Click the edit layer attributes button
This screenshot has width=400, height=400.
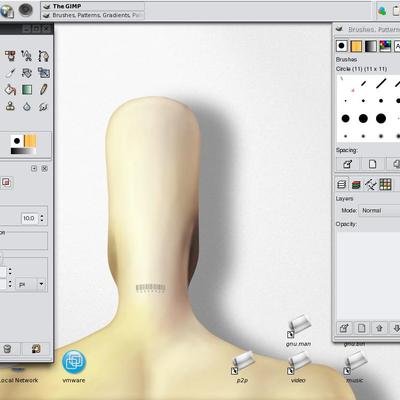click(344, 328)
